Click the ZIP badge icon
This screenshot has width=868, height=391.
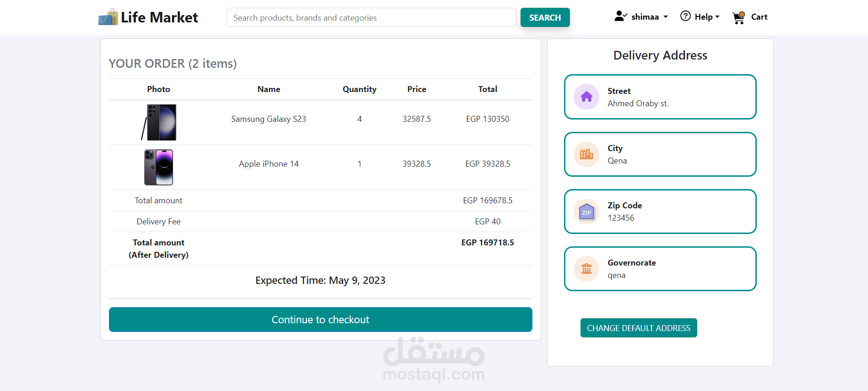(x=586, y=212)
